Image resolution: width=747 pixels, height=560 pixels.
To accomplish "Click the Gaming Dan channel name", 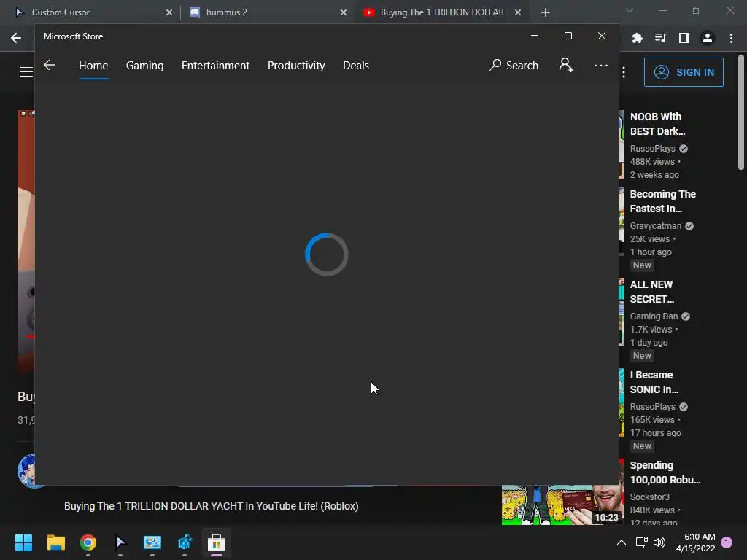I will click(x=654, y=316).
